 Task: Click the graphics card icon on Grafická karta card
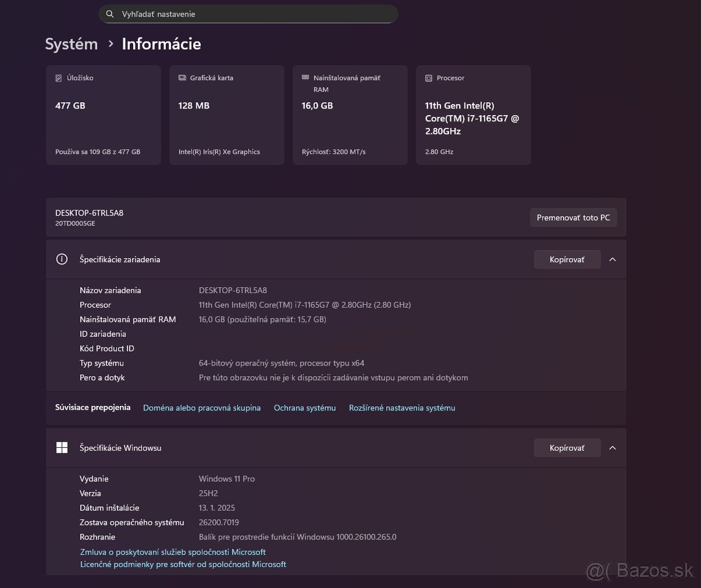tap(181, 77)
